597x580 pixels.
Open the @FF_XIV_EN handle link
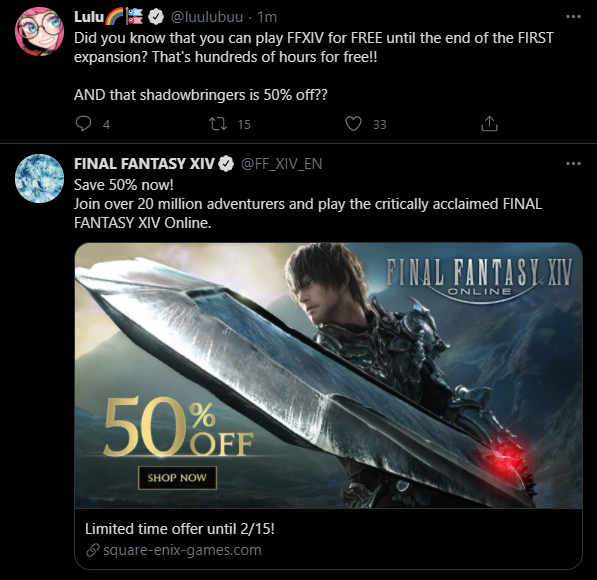[282, 164]
